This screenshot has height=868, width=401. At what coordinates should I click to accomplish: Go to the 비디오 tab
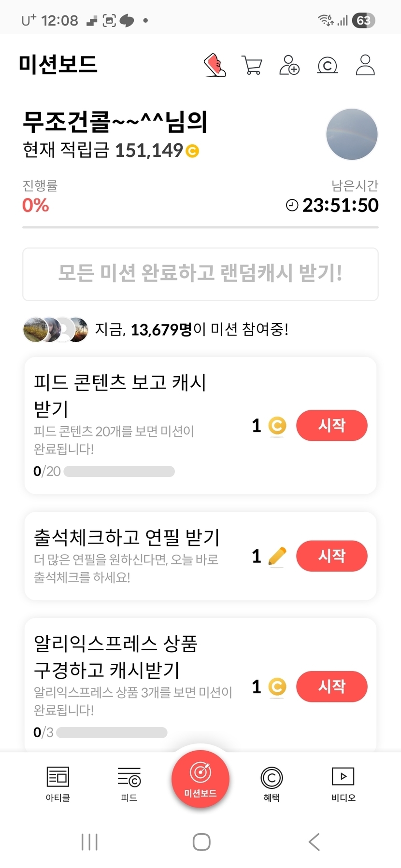coord(343,783)
